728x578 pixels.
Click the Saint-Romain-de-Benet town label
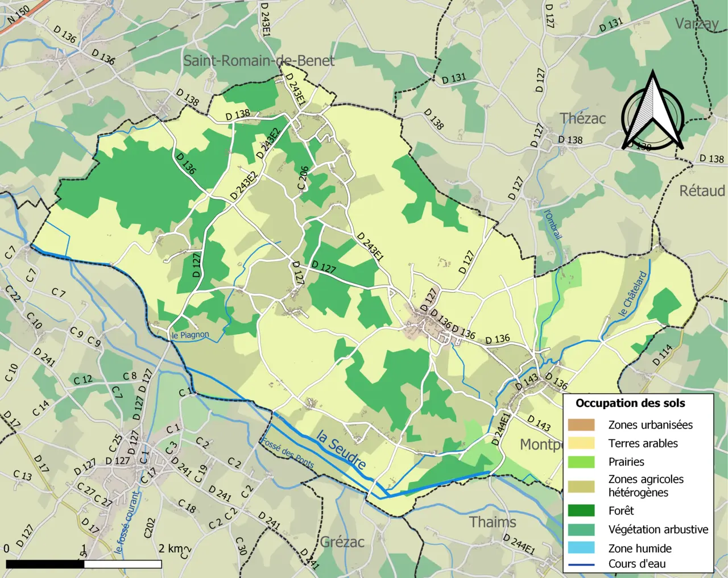pos(259,60)
